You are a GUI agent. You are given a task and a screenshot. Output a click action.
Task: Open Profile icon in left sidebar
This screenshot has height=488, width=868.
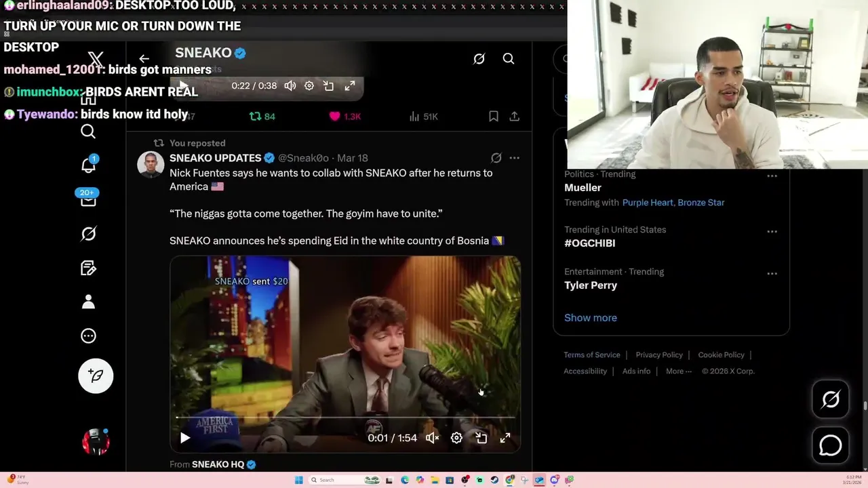pyautogui.click(x=88, y=302)
